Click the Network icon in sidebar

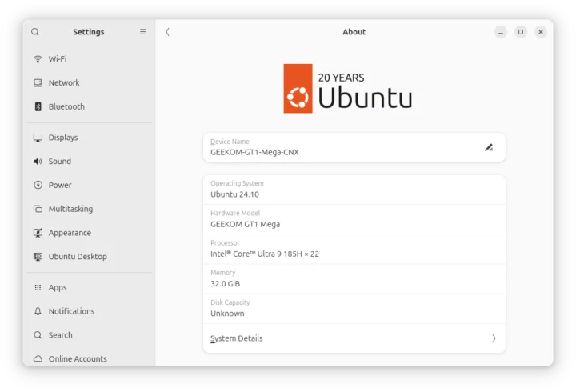coord(38,83)
